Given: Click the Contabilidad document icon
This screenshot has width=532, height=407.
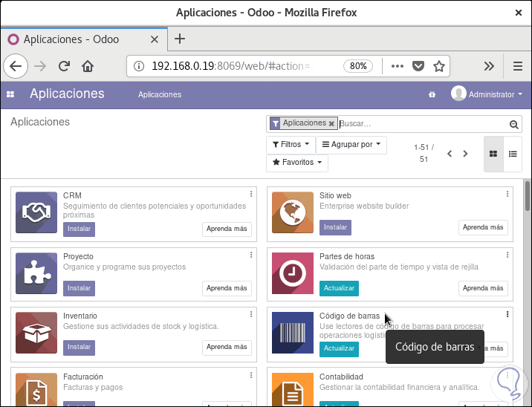Looking at the screenshot, I should tap(293, 389).
